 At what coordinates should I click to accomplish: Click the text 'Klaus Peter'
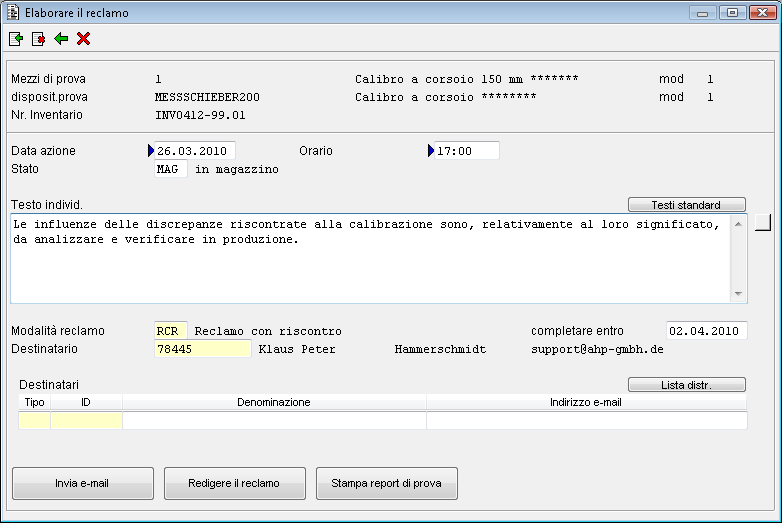297,349
